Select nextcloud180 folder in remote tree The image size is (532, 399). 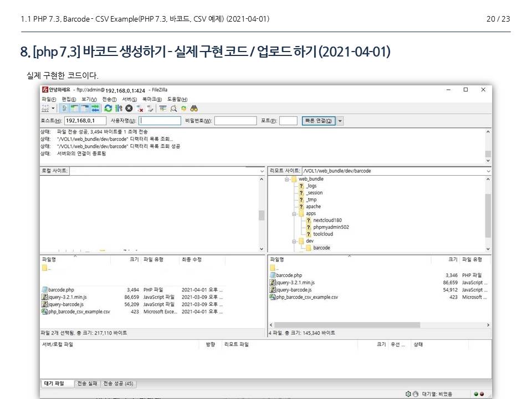(x=328, y=220)
